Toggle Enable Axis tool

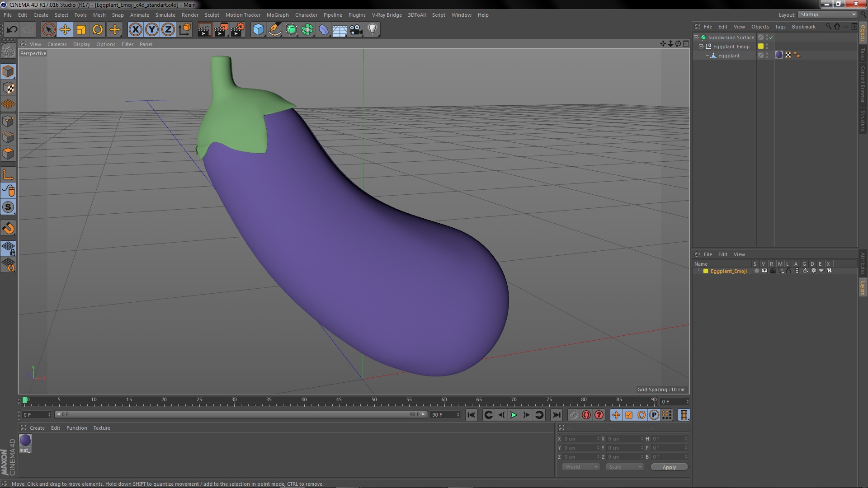click(8, 174)
